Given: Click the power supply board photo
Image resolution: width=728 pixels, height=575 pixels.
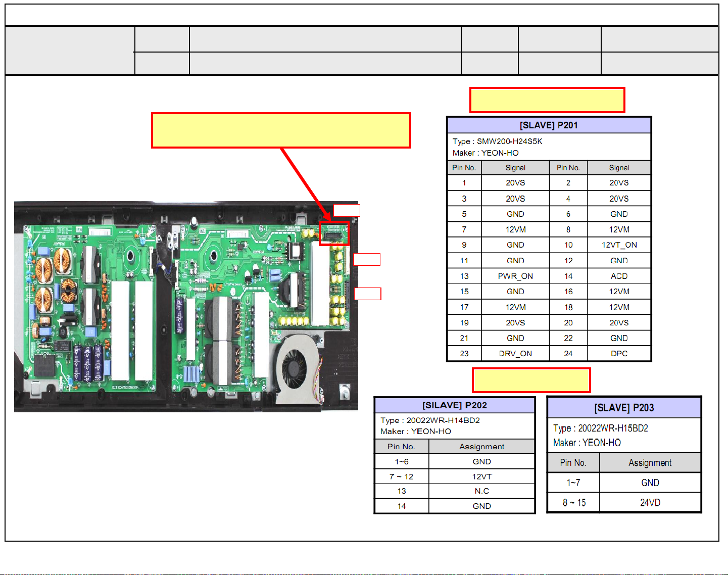Looking at the screenshot, I should pyautogui.click(x=186, y=307).
